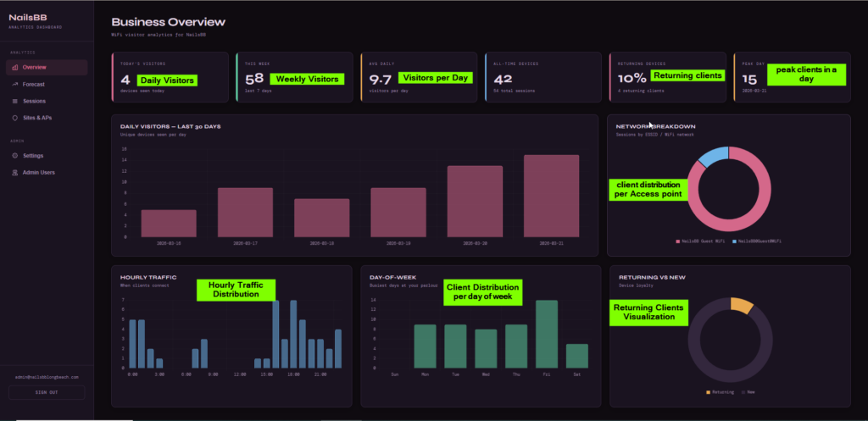The width and height of the screenshot is (868, 421).
Task: Click the Network Breakdown panel title
Action: tap(656, 127)
